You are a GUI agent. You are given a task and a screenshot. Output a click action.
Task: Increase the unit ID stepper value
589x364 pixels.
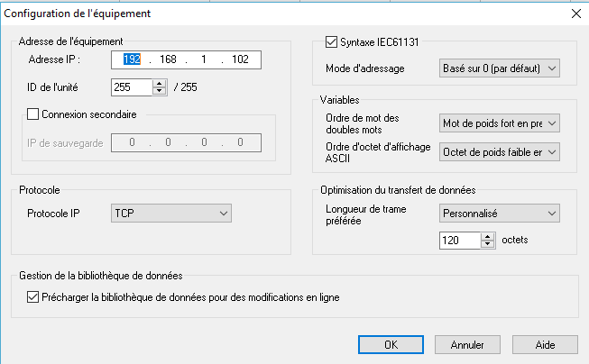[x=160, y=84]
